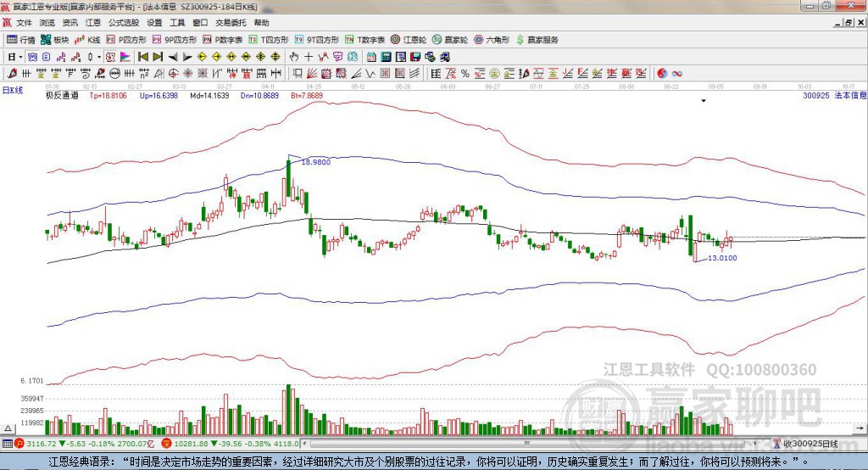Open the 工具 menu
The width and height of the screenshot is (868, 470).
point(177,23)
